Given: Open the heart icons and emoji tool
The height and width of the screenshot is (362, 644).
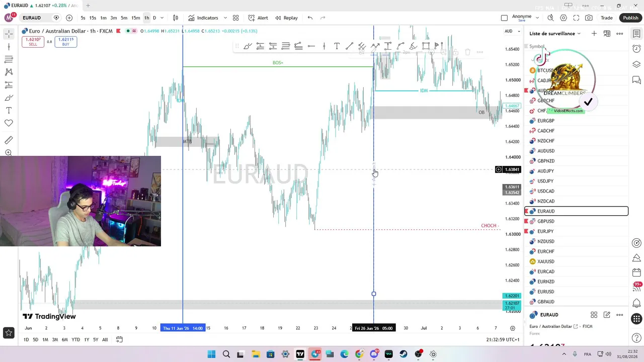Looking at the screenshot, I should 9,123.
